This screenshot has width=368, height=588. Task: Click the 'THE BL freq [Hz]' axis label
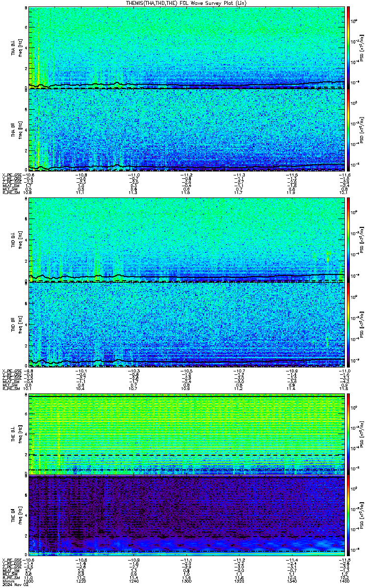[16, 434]
